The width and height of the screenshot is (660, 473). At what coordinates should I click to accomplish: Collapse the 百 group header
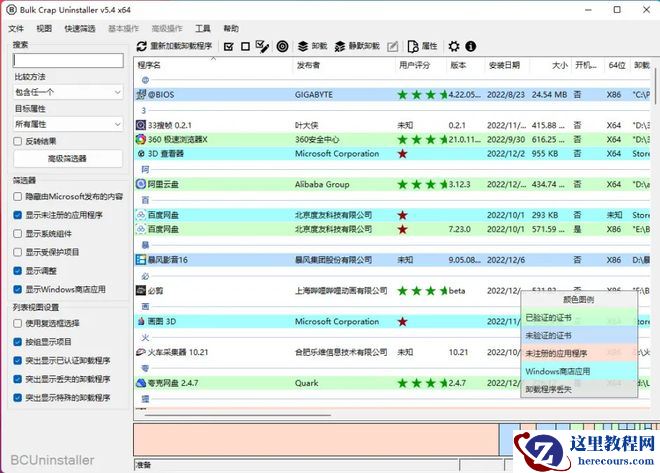pos(145,200)
